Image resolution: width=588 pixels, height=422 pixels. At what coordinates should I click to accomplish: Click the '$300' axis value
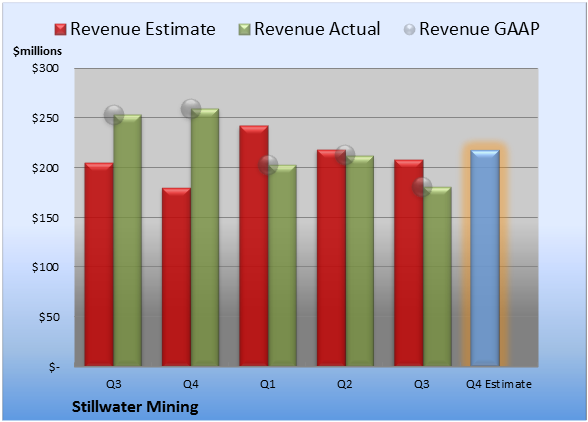[x=45, y=68]
